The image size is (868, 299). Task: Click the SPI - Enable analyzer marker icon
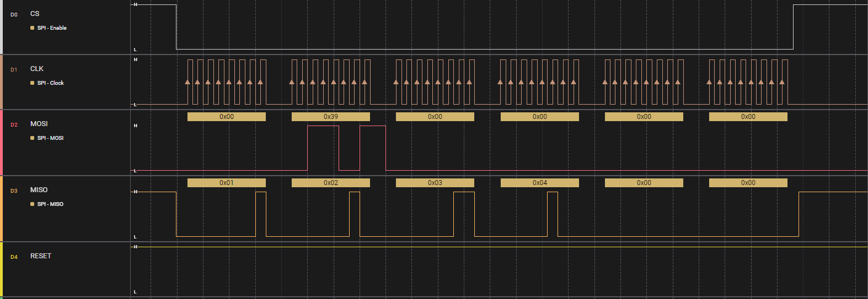pos(32,28)
